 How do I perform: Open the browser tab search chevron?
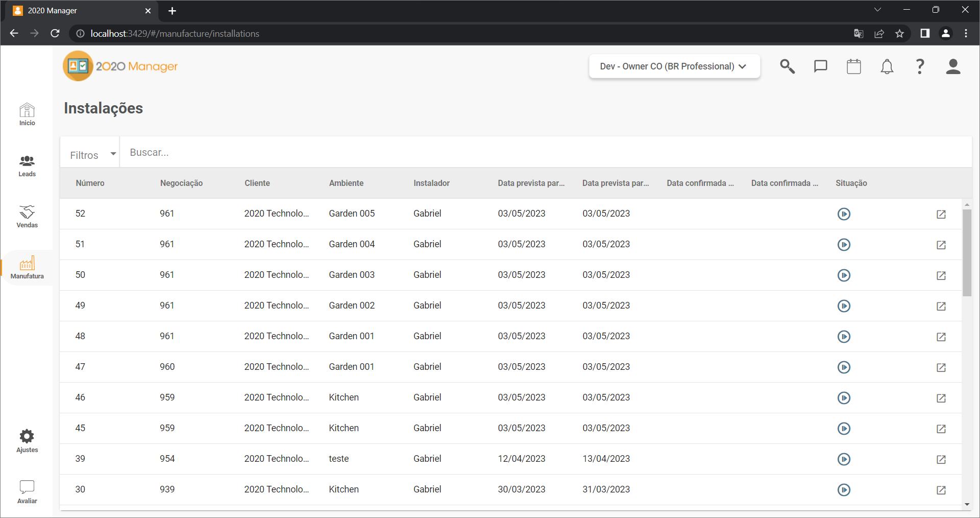(x=877, y=10)
